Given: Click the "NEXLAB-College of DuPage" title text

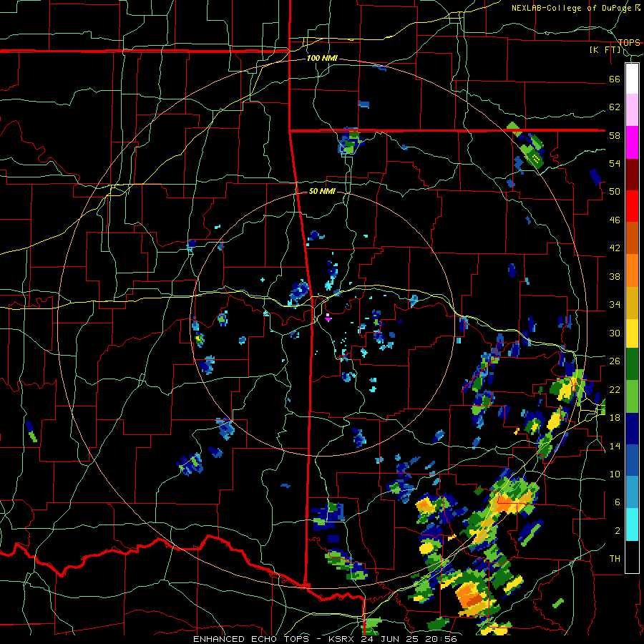Looking at the screenshot, I should click(572, 8).
